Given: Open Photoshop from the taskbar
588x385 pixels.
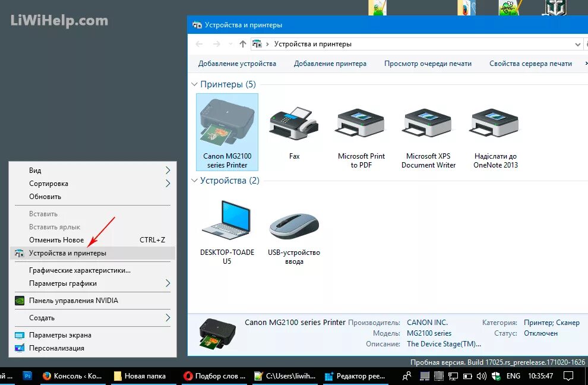Looking at the screenshot, I should tap(27, 376).
